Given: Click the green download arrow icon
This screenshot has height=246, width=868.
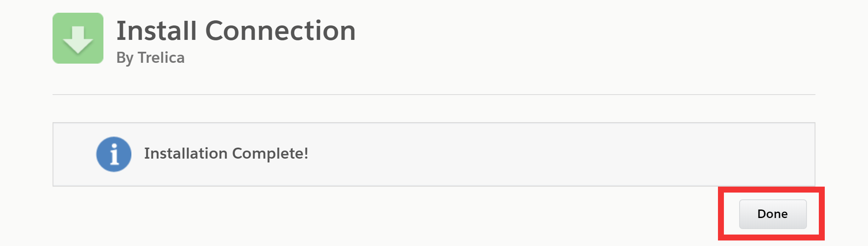Looking at the screenshot, I should 78,38.
